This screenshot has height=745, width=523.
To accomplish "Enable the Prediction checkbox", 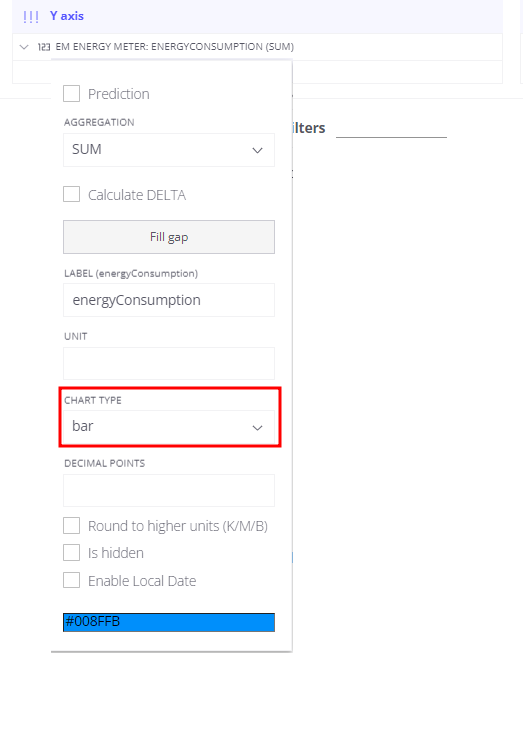I will coord(71,94).
